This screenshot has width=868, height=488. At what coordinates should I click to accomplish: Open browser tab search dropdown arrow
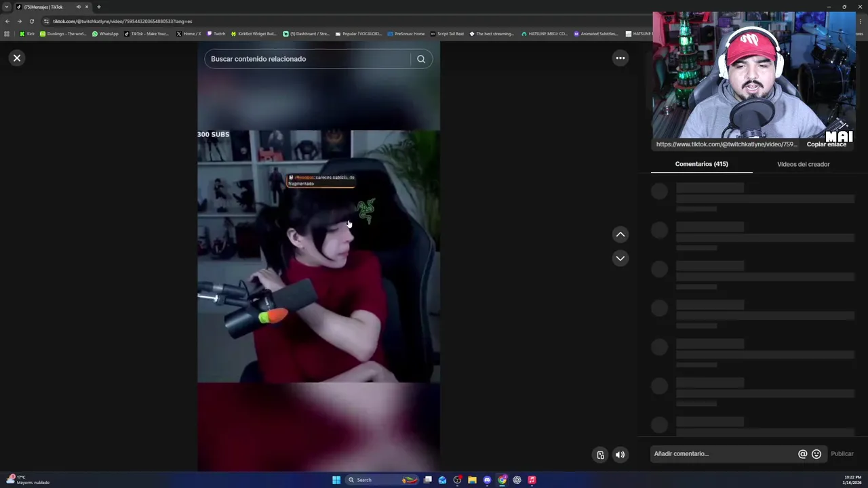tap(7, 7)
